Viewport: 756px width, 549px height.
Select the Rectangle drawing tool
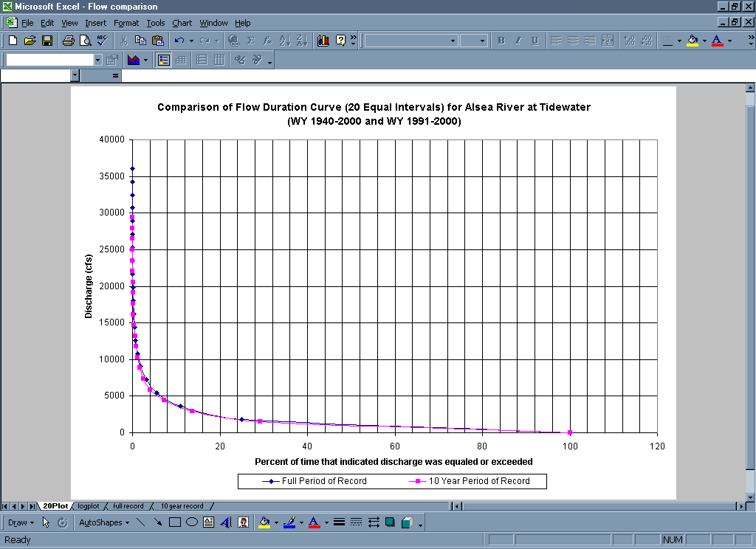[x=175, y=522]
